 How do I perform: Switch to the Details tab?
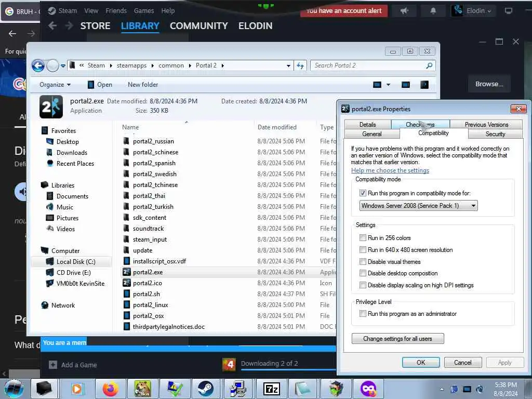point(368,125)
